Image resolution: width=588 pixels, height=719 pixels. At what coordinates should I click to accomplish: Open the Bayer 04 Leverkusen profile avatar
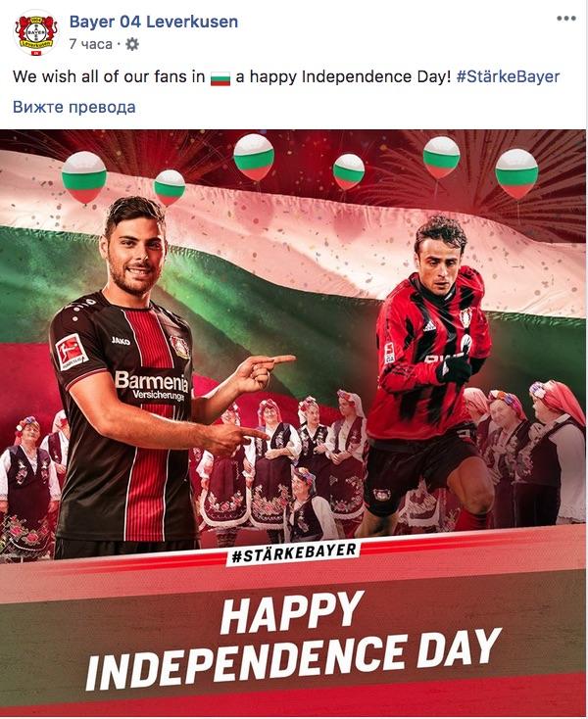(x=36, y=33)
